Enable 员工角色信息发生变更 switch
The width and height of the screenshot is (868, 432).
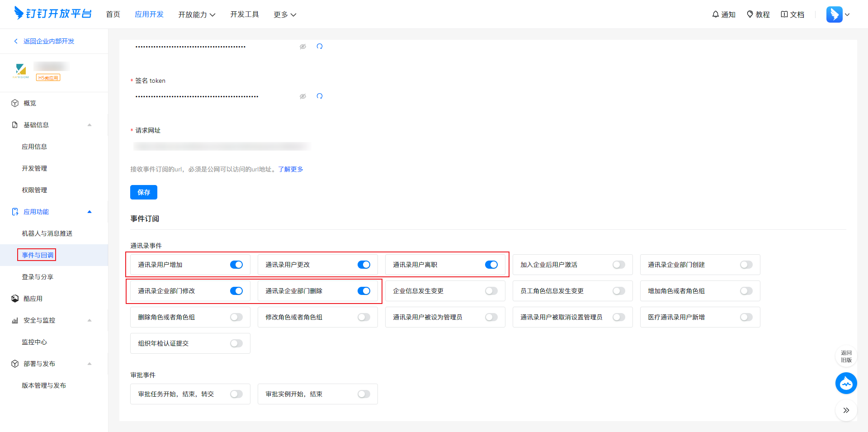pyautogui.click(x=619, y=291)
